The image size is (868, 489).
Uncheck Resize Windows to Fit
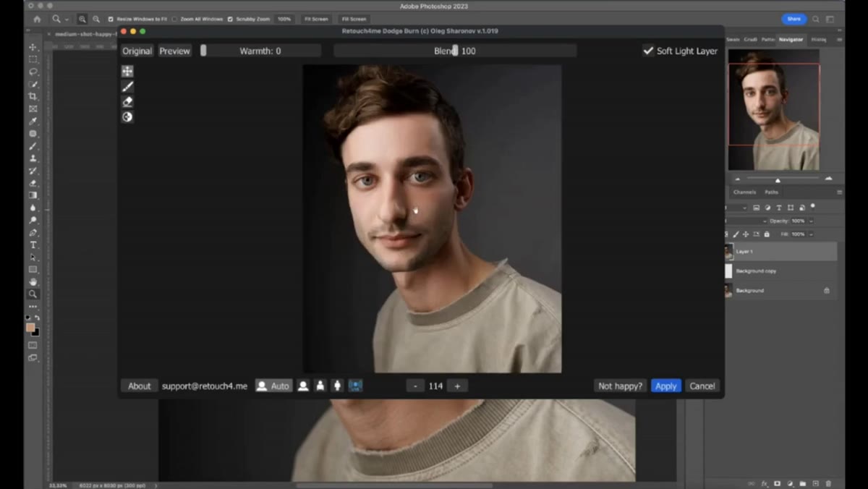pos(111,19)
